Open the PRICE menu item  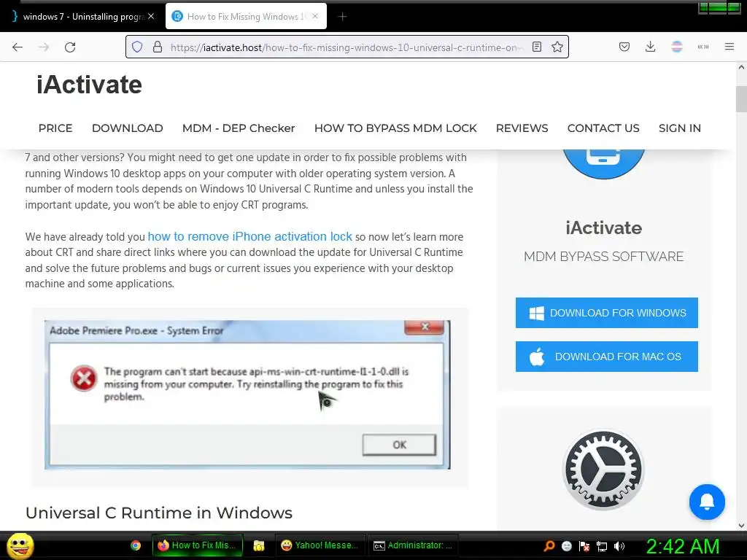pos(55,128)
